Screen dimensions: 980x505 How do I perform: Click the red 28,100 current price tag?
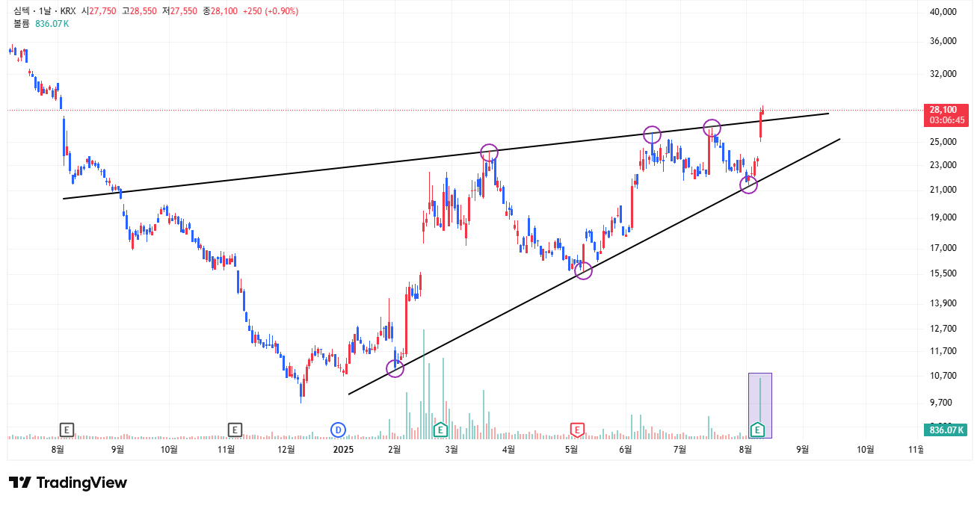946,114
